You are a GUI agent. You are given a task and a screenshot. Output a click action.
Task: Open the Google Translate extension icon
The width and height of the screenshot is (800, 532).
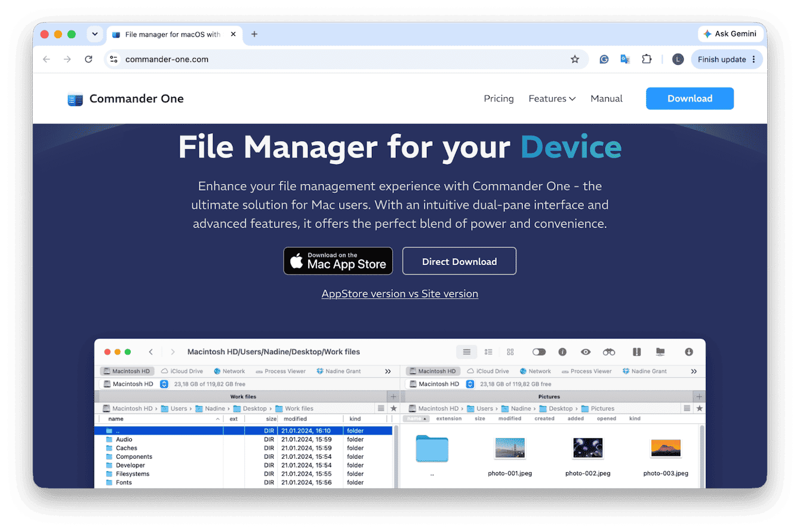coord(625,59)
